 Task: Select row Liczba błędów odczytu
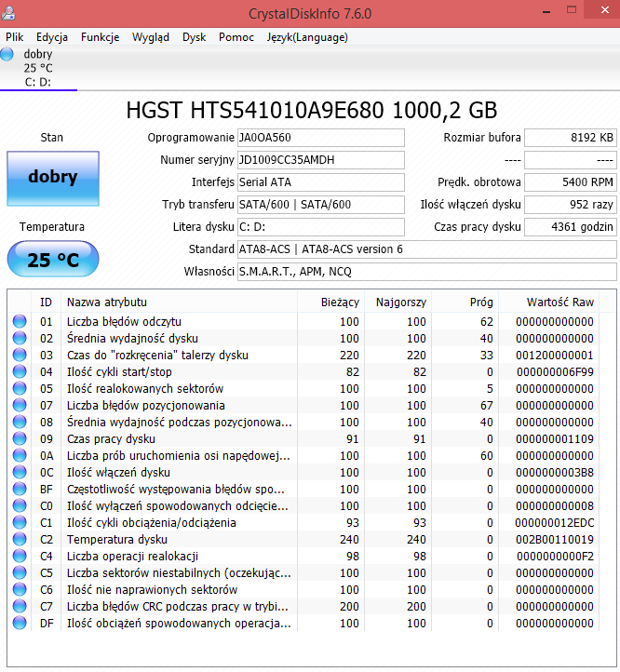(x=303, y=321)
